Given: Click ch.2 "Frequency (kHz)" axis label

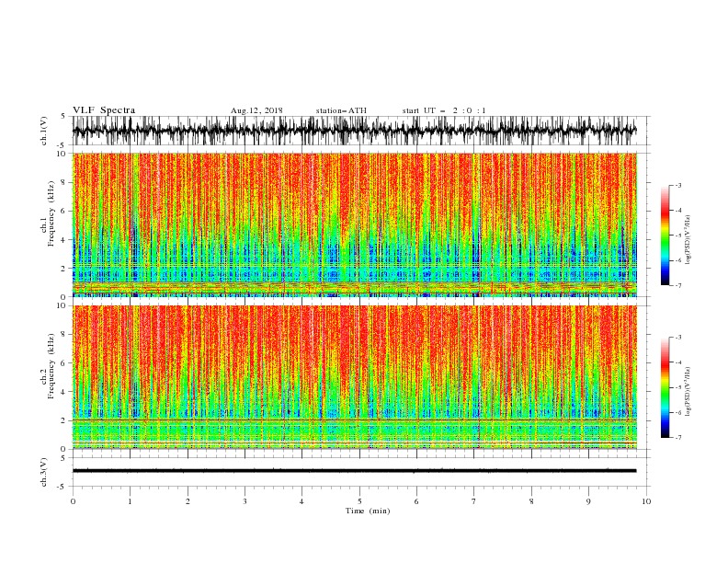Looking at the screenshot, I should [51, 366].
